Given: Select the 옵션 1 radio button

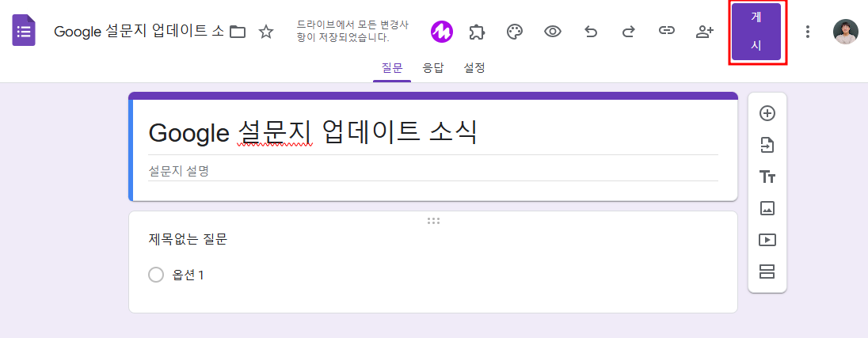Looking at the screenshot, I should (156, 275).
